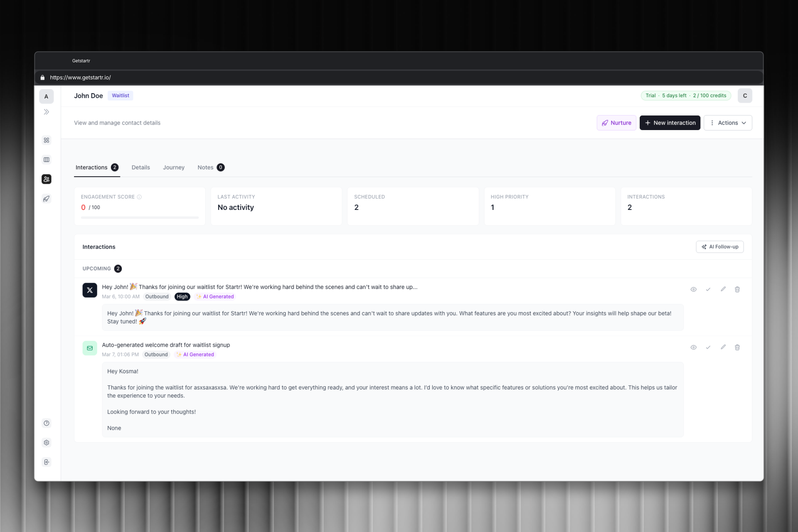798x532 pixels.
Task: Expand the sidebar with double chevron
Action: [47, 112]
